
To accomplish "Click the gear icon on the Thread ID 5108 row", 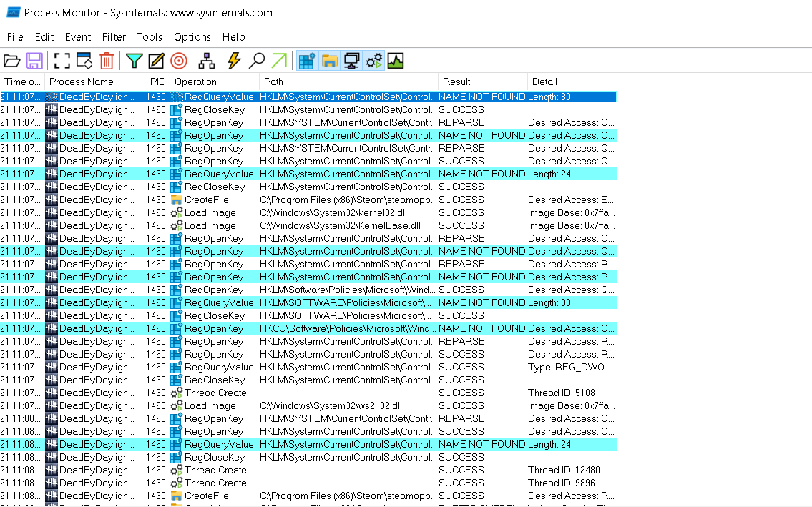I will (x=177, y=393).
